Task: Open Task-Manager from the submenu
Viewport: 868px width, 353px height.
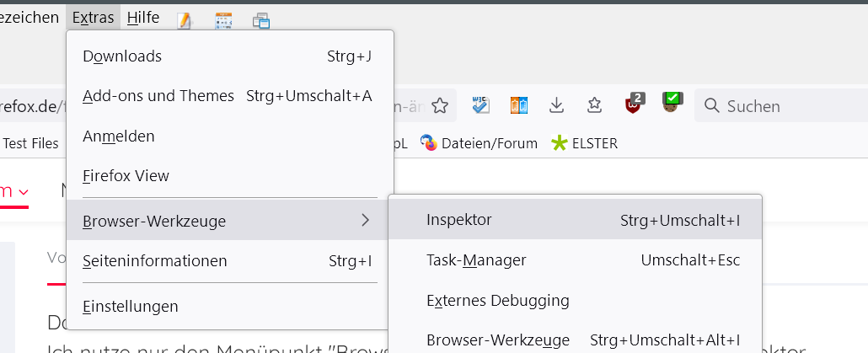Action: 476,260
